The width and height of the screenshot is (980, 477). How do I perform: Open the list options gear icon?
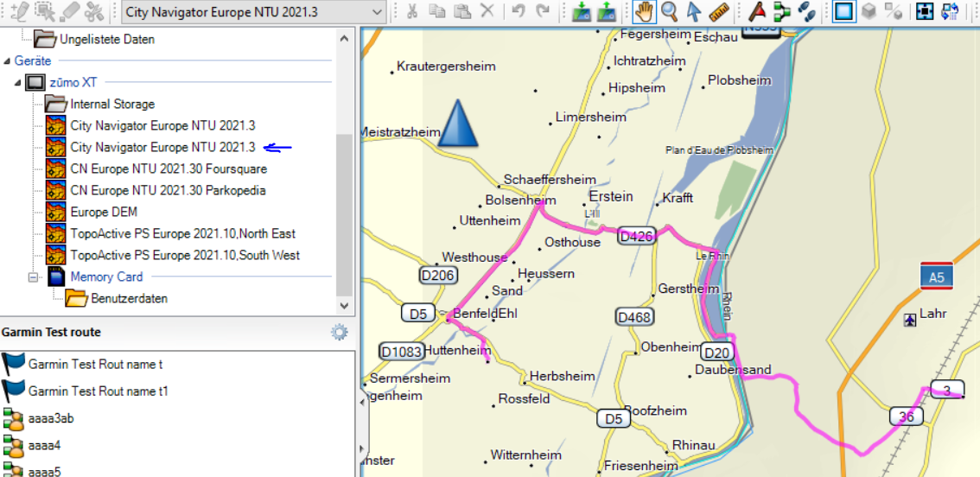(339, 332)
